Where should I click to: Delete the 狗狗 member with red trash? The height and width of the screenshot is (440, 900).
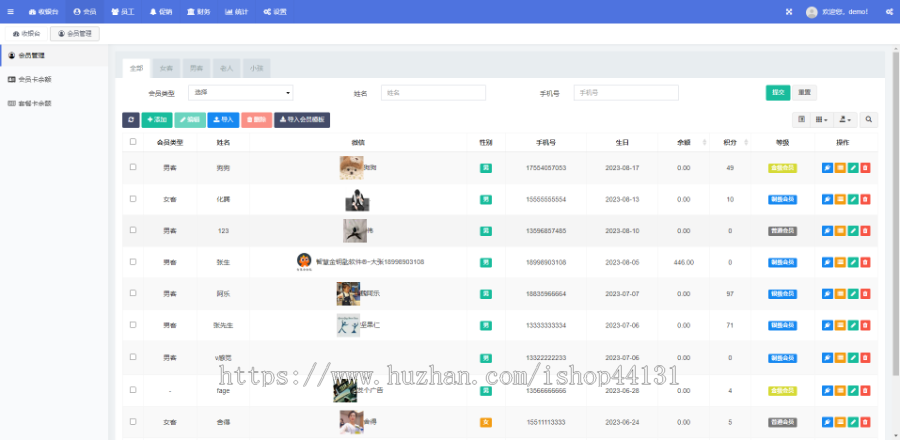[x=866, y=168]
